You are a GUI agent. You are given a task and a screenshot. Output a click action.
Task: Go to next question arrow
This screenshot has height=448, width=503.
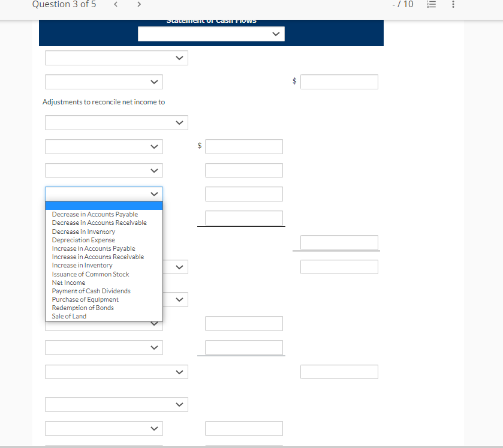139,4
